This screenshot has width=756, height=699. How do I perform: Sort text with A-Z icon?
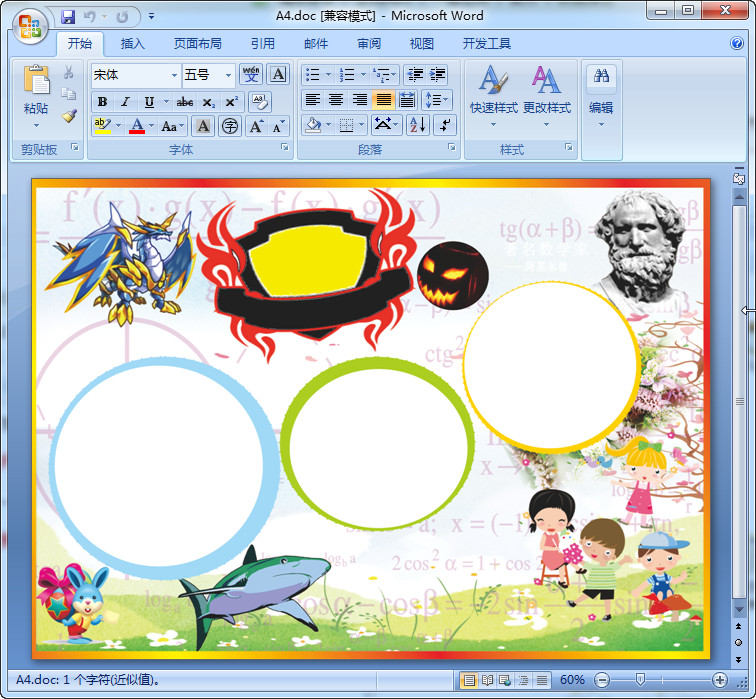pos(418,125)
